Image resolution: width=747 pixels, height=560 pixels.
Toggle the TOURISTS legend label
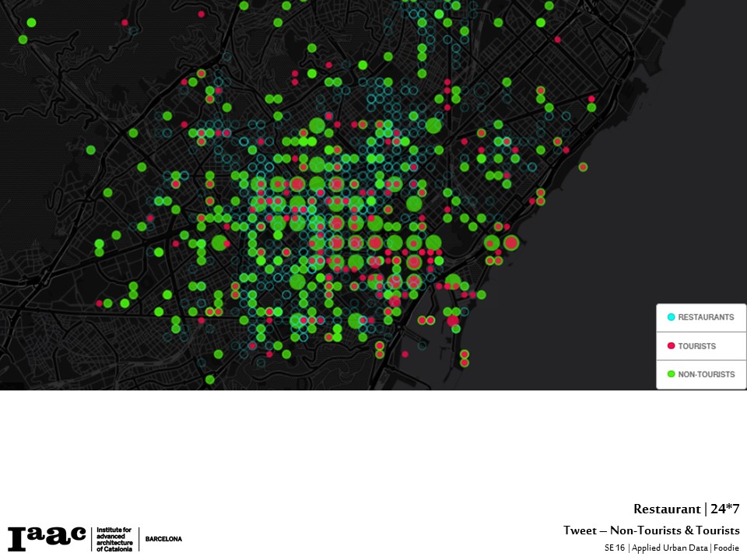point(696,346)
